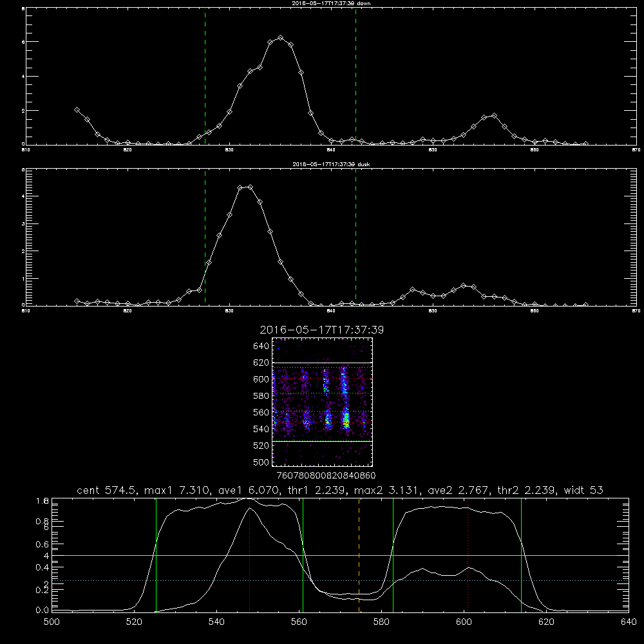Click the left green dashed line in dusk plot

point(205,237)
